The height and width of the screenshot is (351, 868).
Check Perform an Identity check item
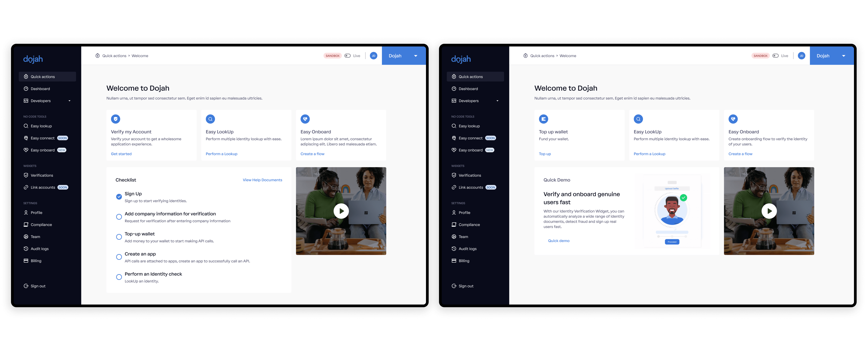[119, 277]
